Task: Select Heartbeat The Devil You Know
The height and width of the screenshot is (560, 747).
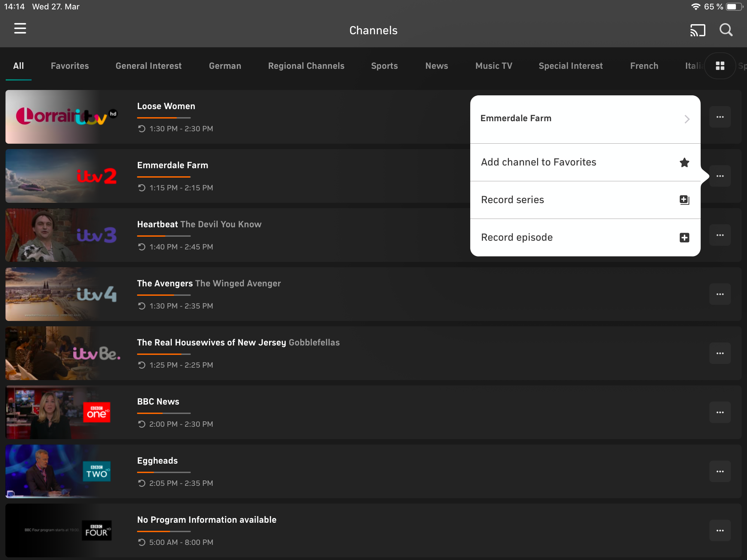Action: (199, 225)
